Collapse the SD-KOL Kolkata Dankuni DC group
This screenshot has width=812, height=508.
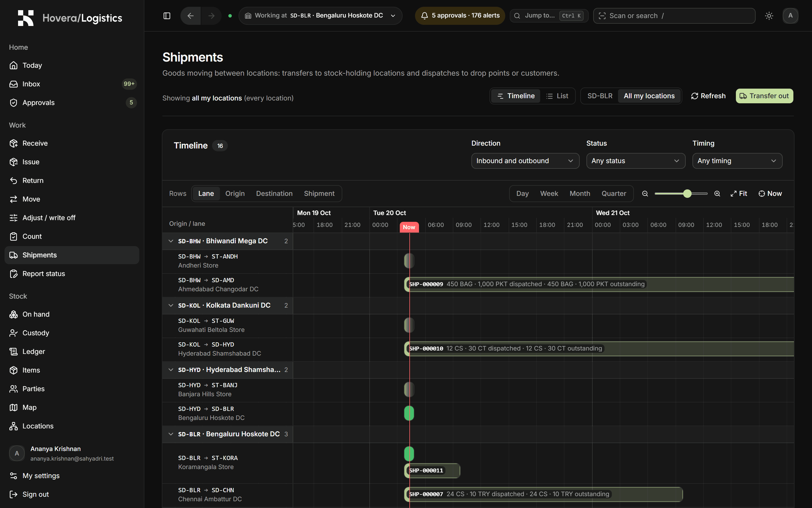tap(171, 305)
